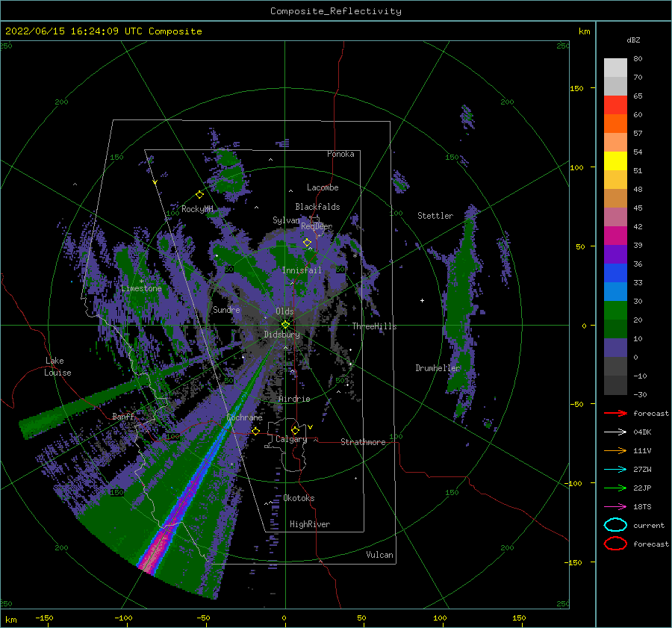Click the white 04DK arrow icon
Image resolution: width=672 pixels, height=628 pixels.
click(x=615, y=432)
